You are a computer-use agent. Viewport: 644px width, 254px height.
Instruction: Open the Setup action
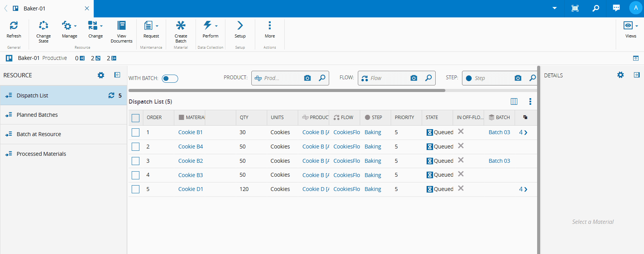tap(240, 26)
